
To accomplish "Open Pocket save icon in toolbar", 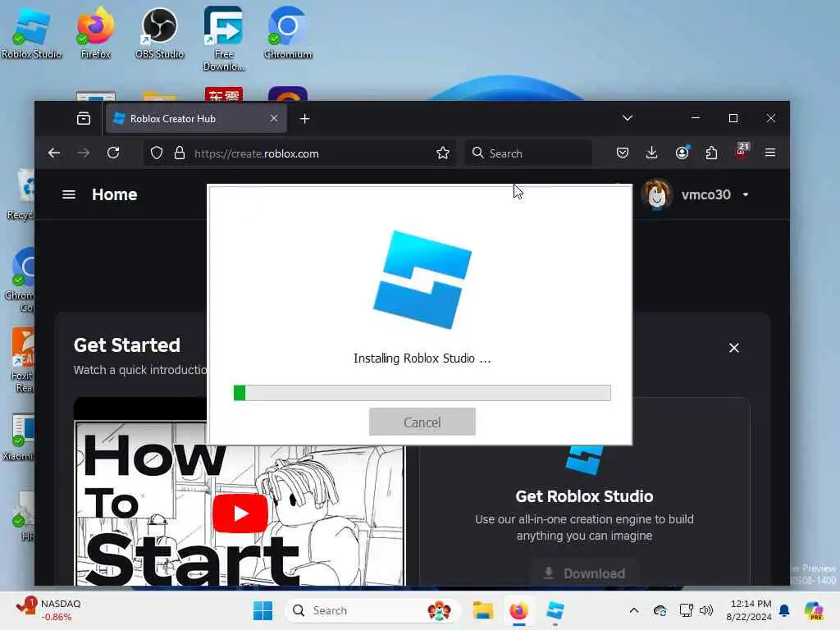I will coord(623,153).
